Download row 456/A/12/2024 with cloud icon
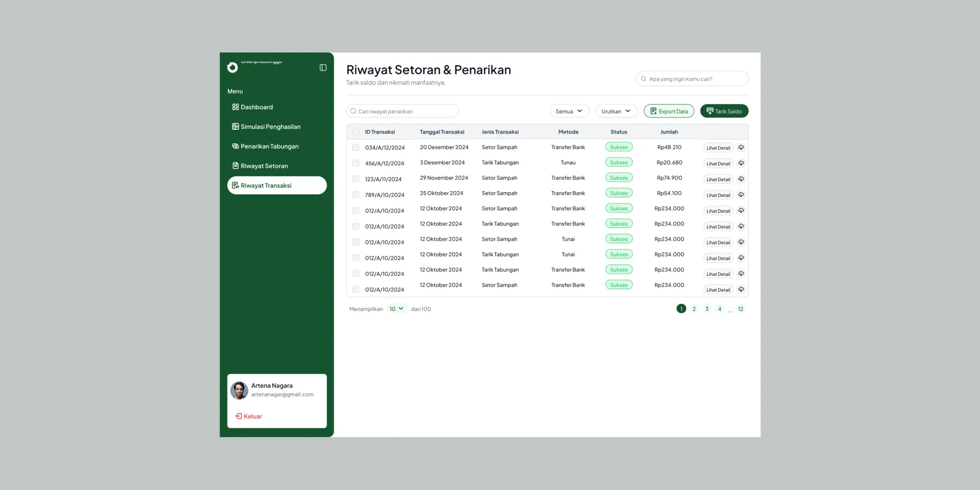 (x=741, y=163)
